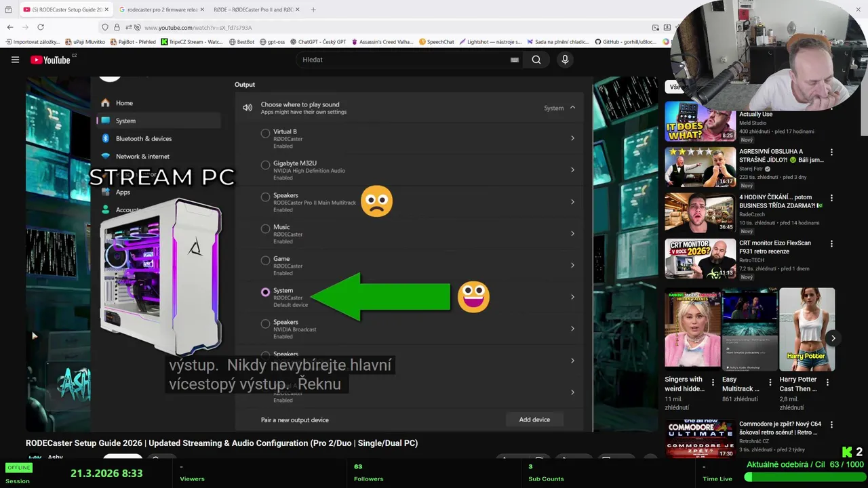Show next shorts with carousel arrow
Image resolution: width=868 pixels, height=488 pixels.
pyautogui.click(x=833, y=338)
